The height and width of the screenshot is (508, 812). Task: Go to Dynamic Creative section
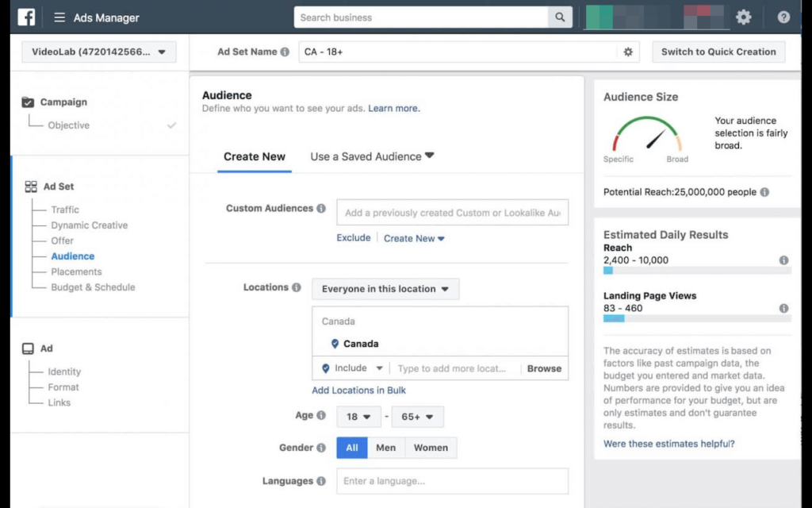pos(89,225)
